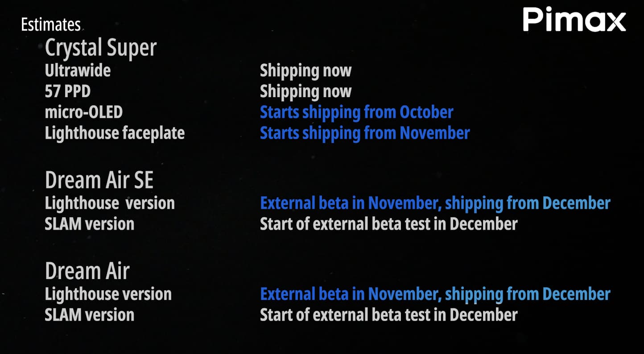644x354 pixels.
Task: Click Starts shipping from October text
Action: [x=356, y=112]
